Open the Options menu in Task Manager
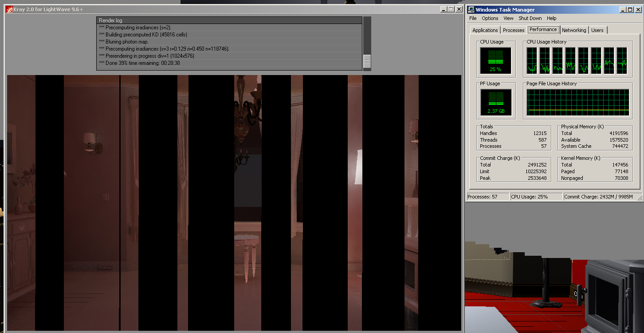644x333 pixels. [490, 18]
